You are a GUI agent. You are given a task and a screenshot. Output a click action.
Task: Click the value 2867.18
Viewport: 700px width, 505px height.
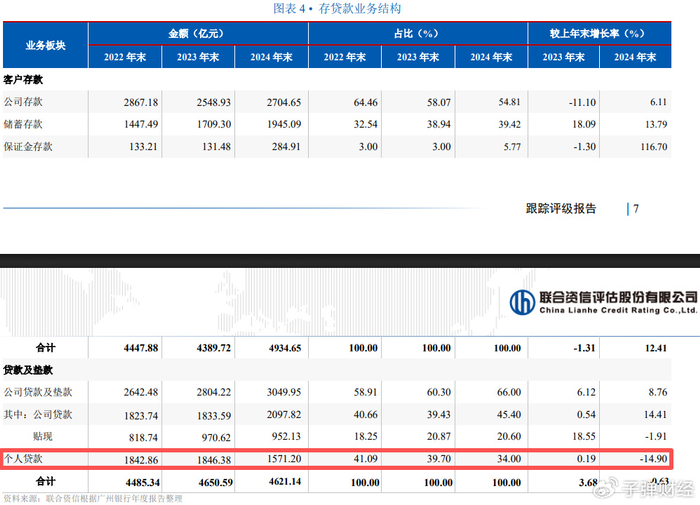pos(141,102)
